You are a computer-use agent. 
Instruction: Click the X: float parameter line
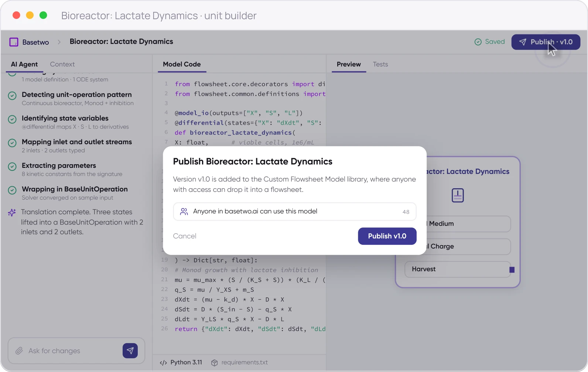pos(245,142)
